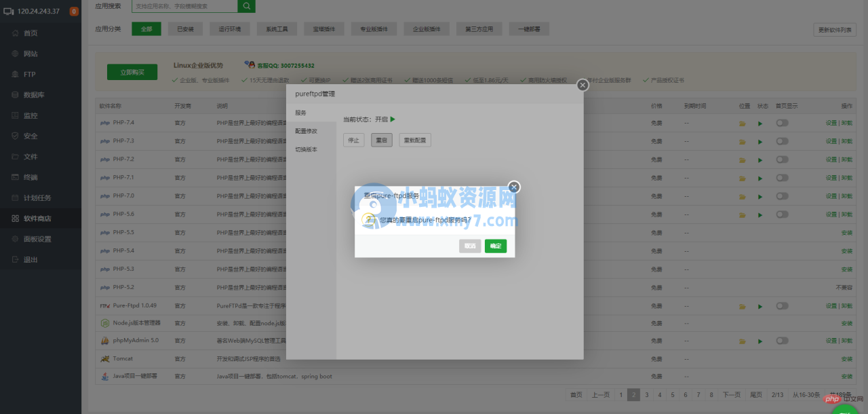Select the 一键部署 category filter
Image resolution: width=868 pixels, height=414 pixels.
click(529, 29)
